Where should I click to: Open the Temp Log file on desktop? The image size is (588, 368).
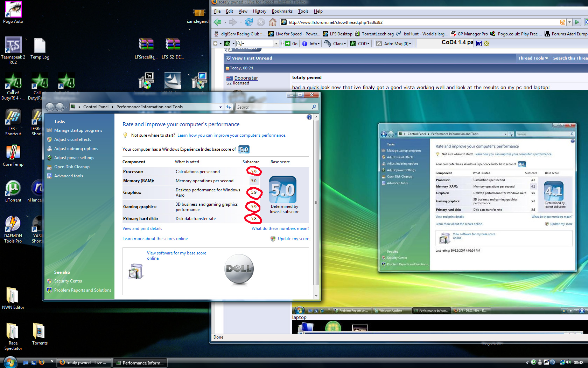tap(40, 49)
